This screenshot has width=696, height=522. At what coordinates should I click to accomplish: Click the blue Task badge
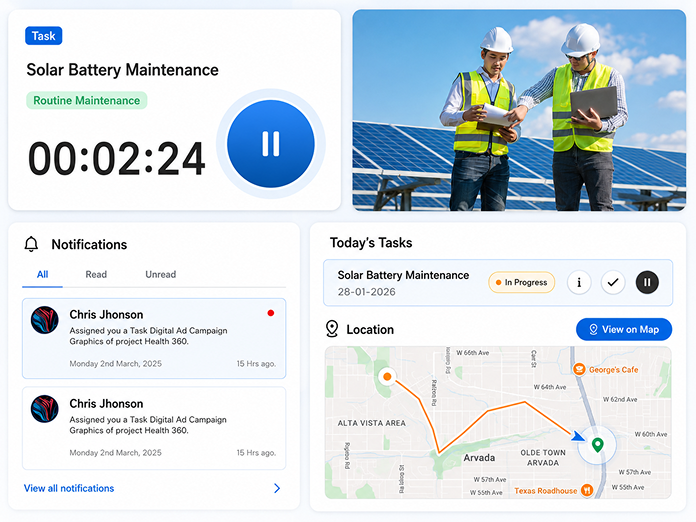coord(44,36)
